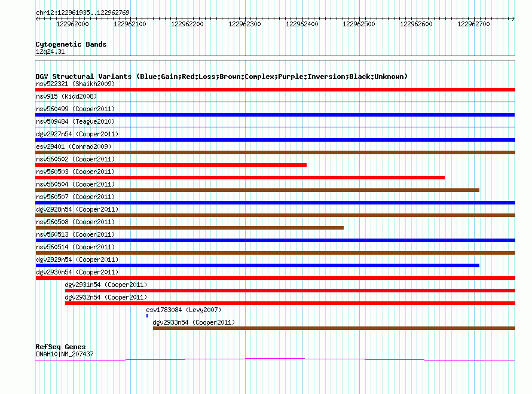Screen dimensions: 532x394
Task: Open nsv560502 (Cooper2011) label
Action: click(x=75, y=159)
